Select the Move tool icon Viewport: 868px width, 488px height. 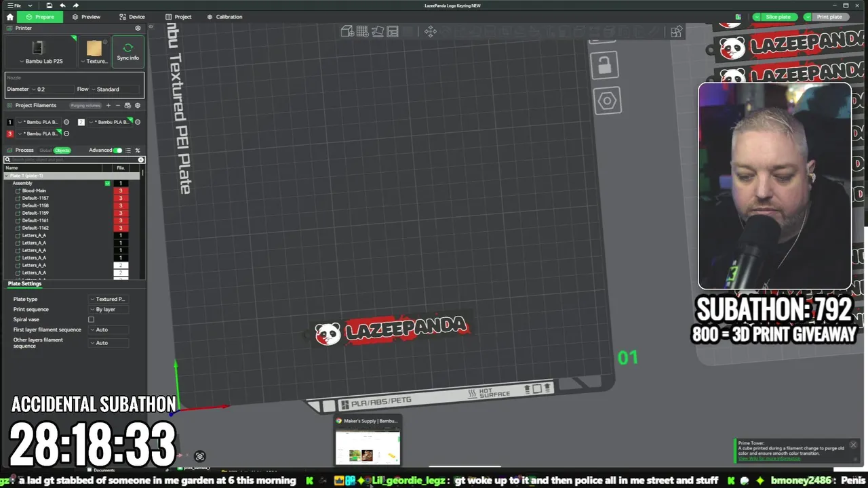pyautogui.click(x=431, y=31)
